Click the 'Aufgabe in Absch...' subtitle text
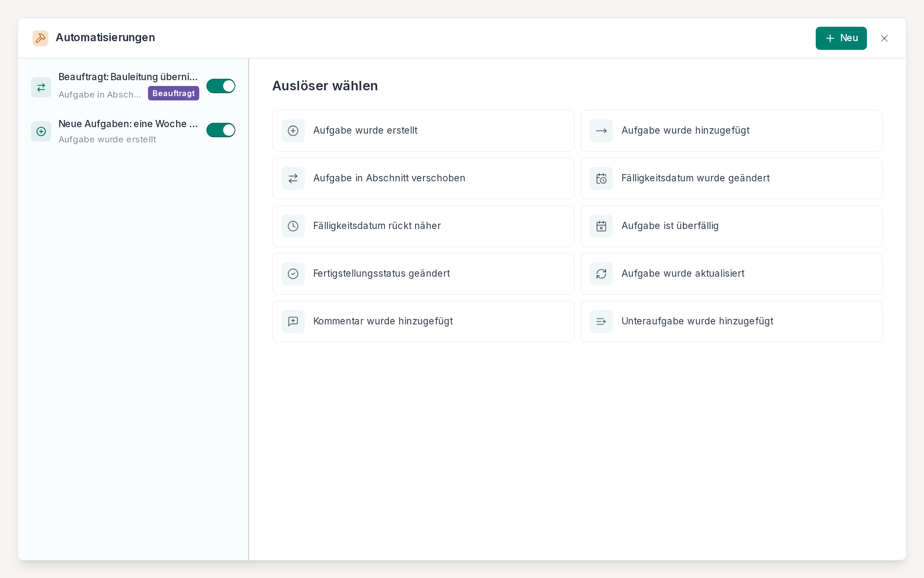The height and width of the screenshot is (578, 924). click(100, 94)
